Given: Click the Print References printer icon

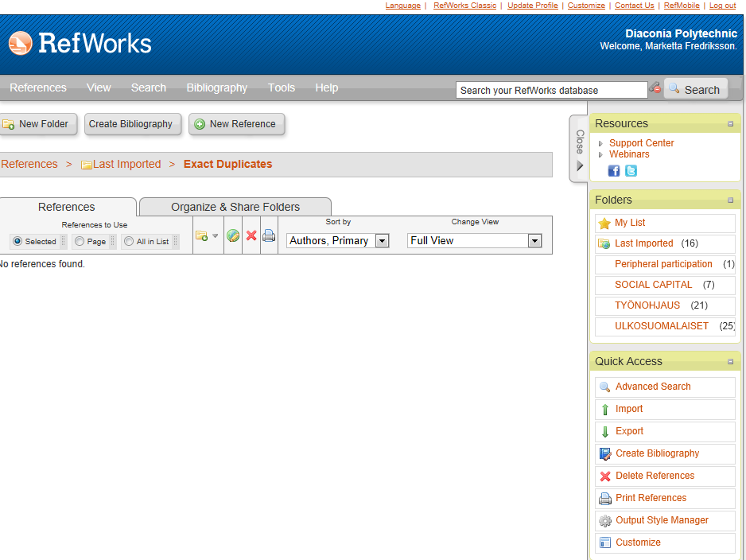Looking at the screenshot, I should [x=605, y=499].
